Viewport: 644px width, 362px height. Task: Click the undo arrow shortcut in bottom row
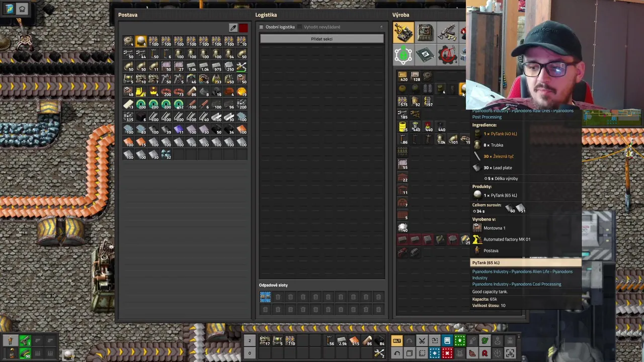click(397, 353)
